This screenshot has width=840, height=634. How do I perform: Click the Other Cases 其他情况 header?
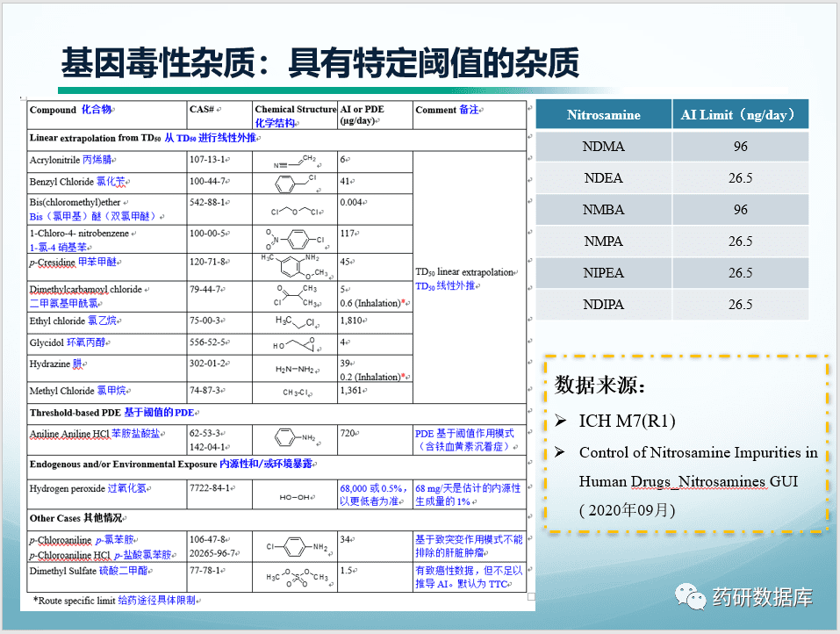pos(276,519)
